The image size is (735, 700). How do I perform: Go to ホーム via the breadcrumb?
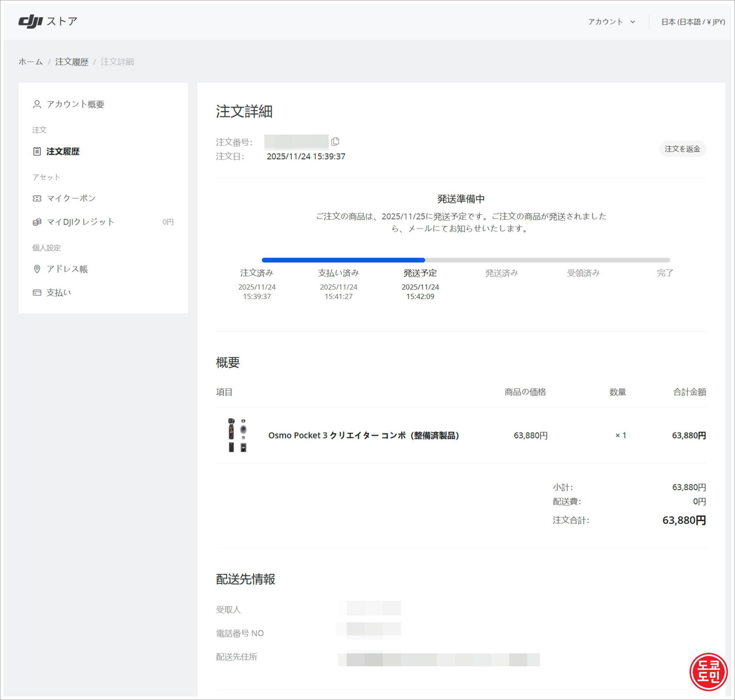click(x=30, y=62)
